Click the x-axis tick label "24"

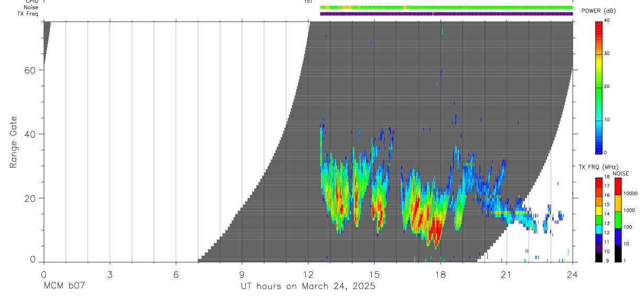point(572,274)
